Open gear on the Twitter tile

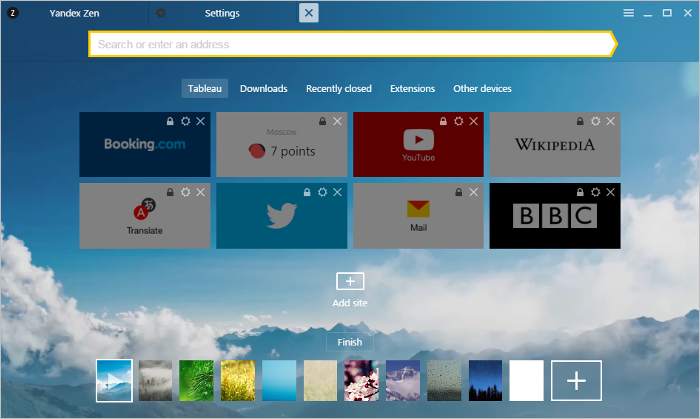(x=322, y=192)
